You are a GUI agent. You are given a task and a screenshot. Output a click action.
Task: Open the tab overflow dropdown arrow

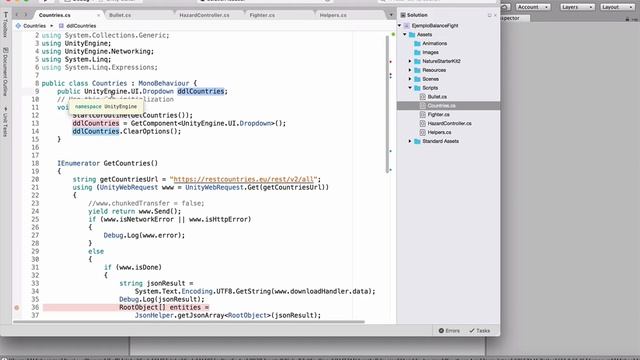(x=391, y=15)
